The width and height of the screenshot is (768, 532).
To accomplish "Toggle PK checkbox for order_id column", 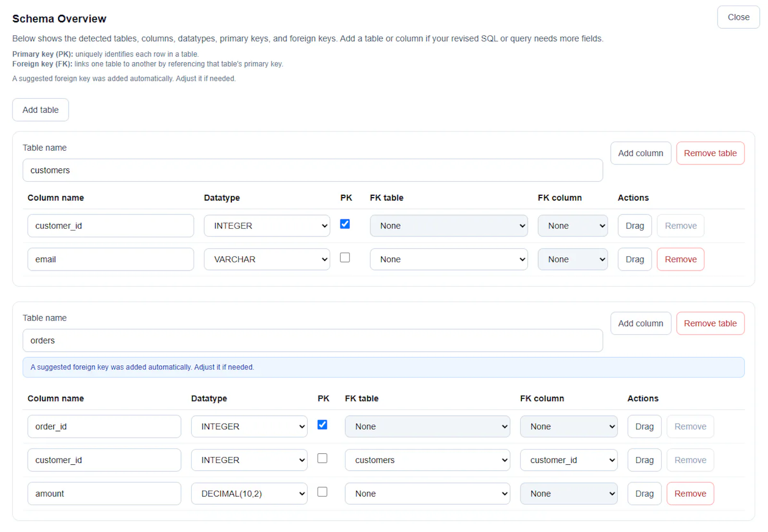I will click(x=322, y=425).
